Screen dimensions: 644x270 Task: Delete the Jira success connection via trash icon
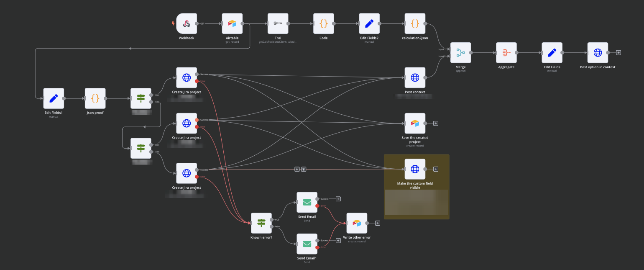pyautogui.click(x=304, y=169)
